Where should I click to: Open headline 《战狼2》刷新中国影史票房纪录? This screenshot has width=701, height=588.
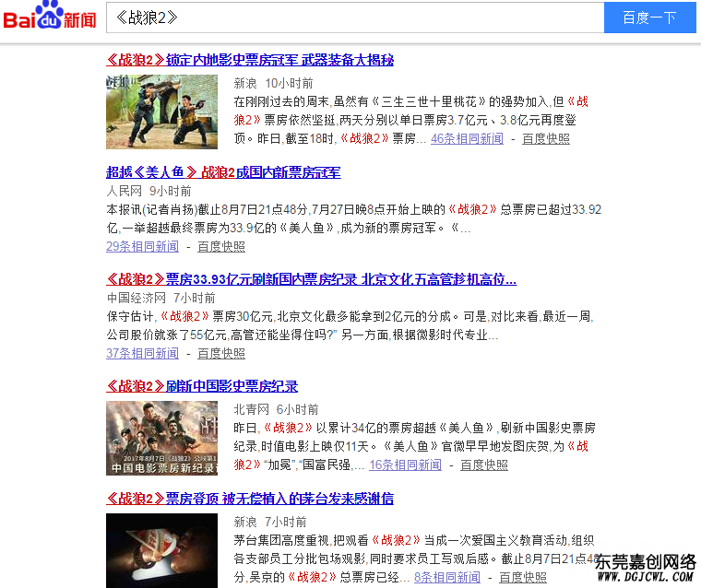tap(202, 386)
